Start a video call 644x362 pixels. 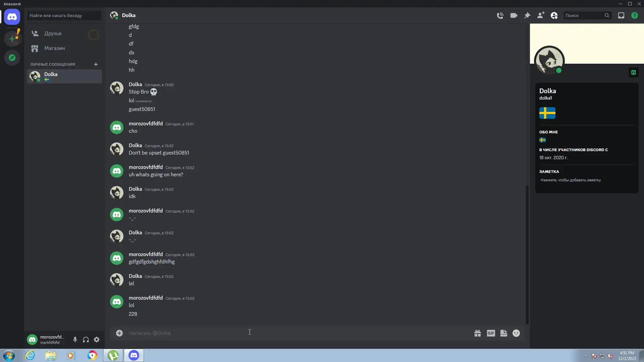pos(514,15)
